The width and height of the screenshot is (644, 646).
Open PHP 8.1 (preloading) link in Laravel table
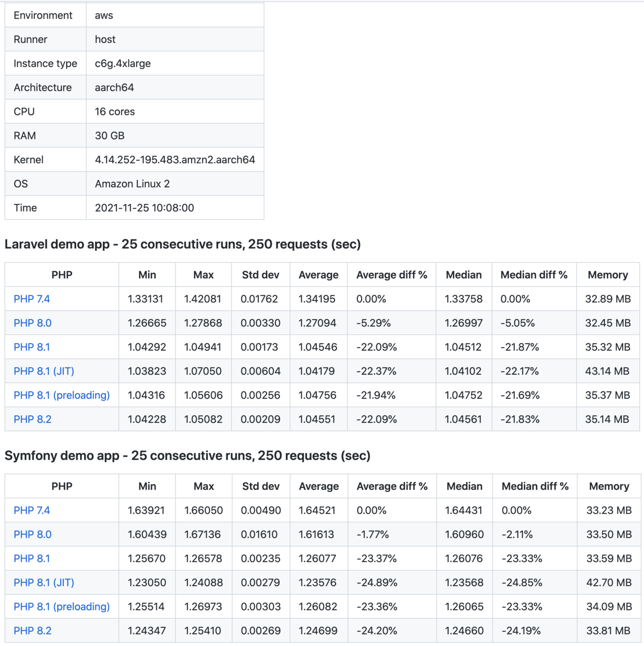pos(62,395)
